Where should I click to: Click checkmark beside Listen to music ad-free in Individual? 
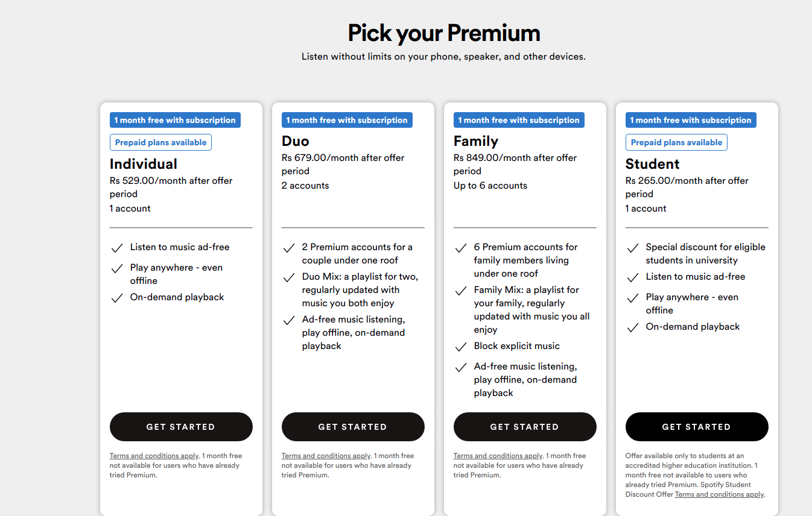[117, 248]
